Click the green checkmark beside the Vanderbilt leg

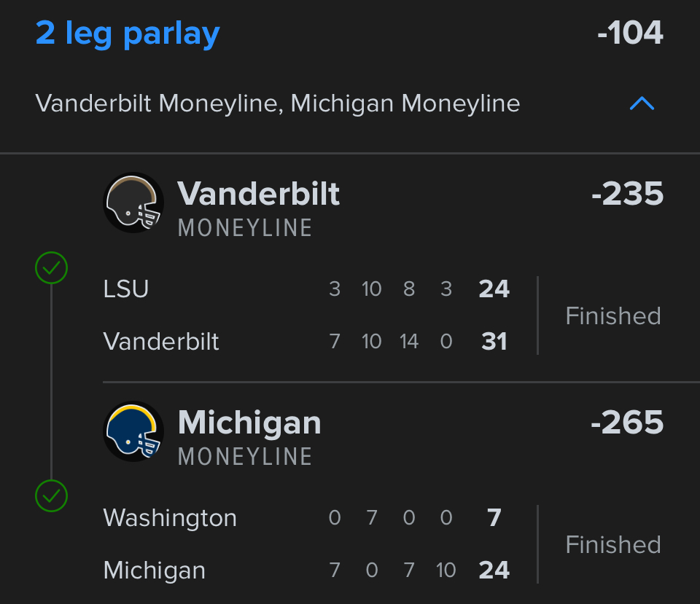(51, 268)
